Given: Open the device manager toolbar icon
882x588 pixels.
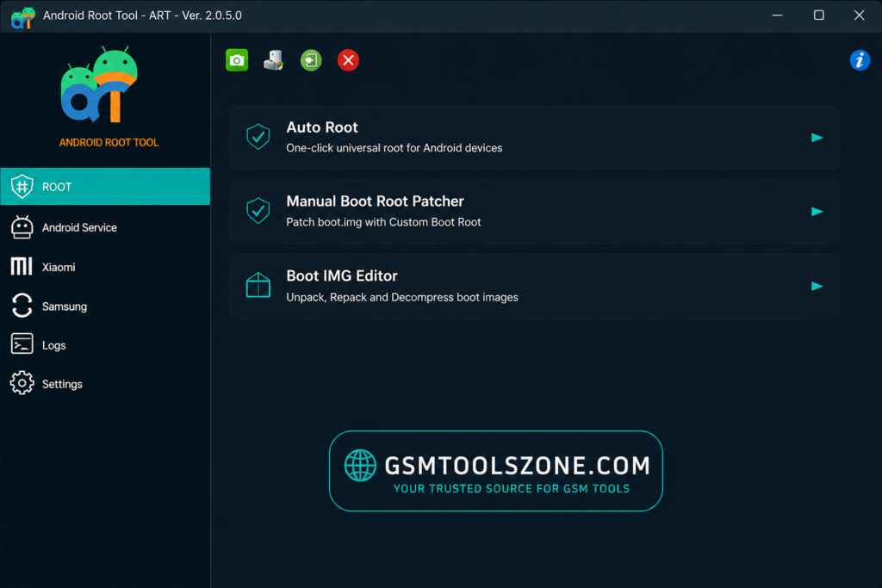Looking at the screenshot, I should [x=273, y=60].
